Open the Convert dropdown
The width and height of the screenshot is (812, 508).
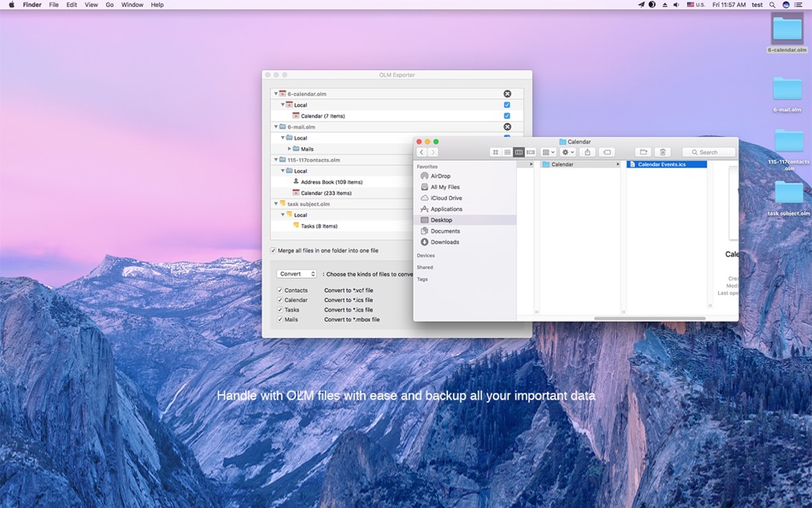point(297,274)
